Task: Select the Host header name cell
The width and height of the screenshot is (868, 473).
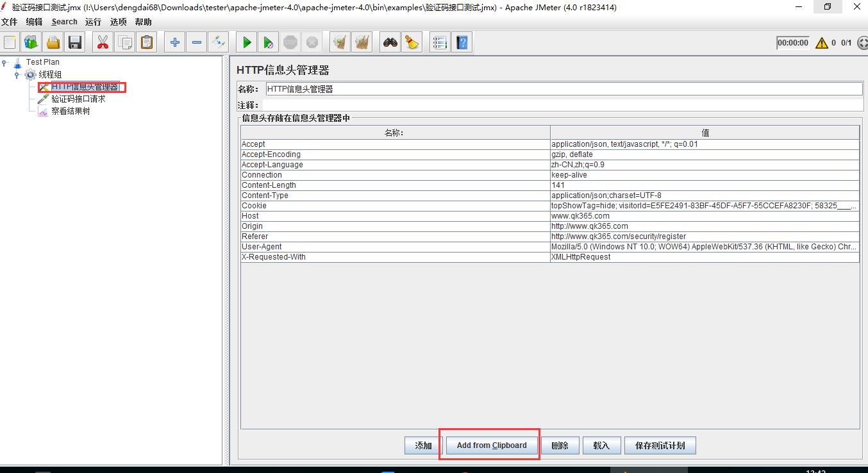Action: click(396, 216)
